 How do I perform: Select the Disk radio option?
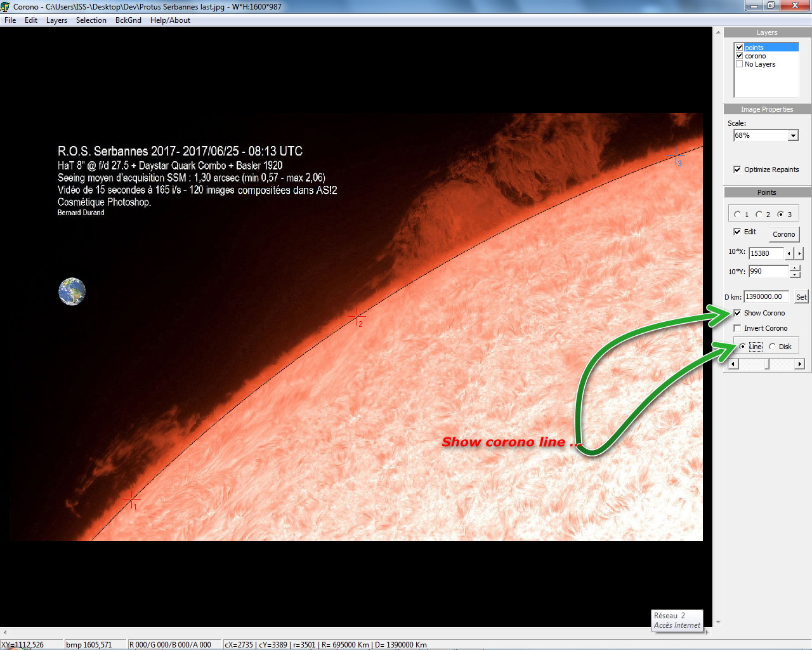pos(772,347)
